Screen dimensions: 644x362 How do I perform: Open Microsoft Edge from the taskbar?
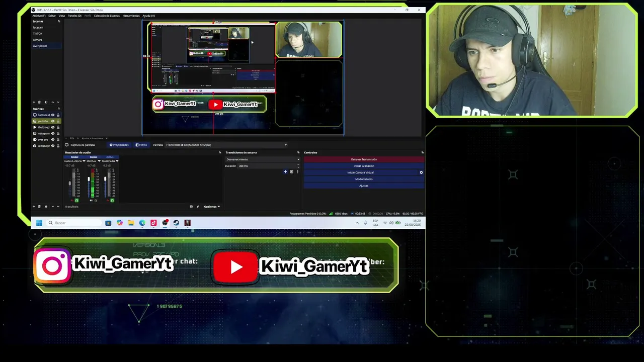(x=142, y=223)
